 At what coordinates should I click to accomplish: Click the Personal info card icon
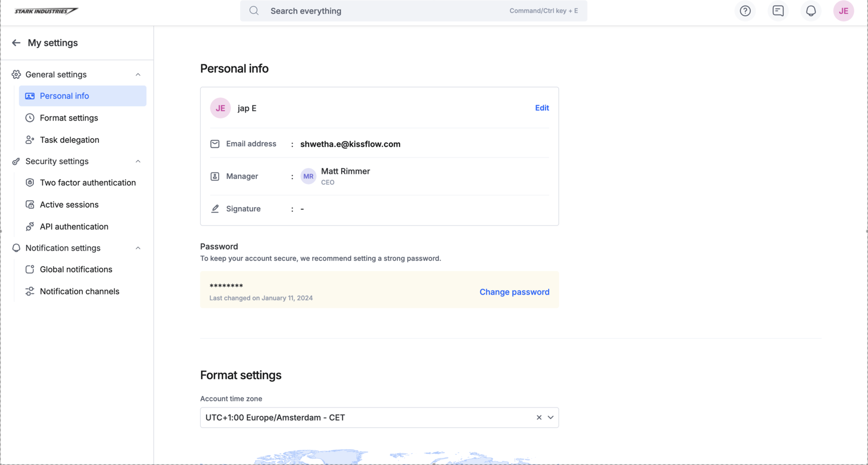pyautogui.click(x=30, y=96)
